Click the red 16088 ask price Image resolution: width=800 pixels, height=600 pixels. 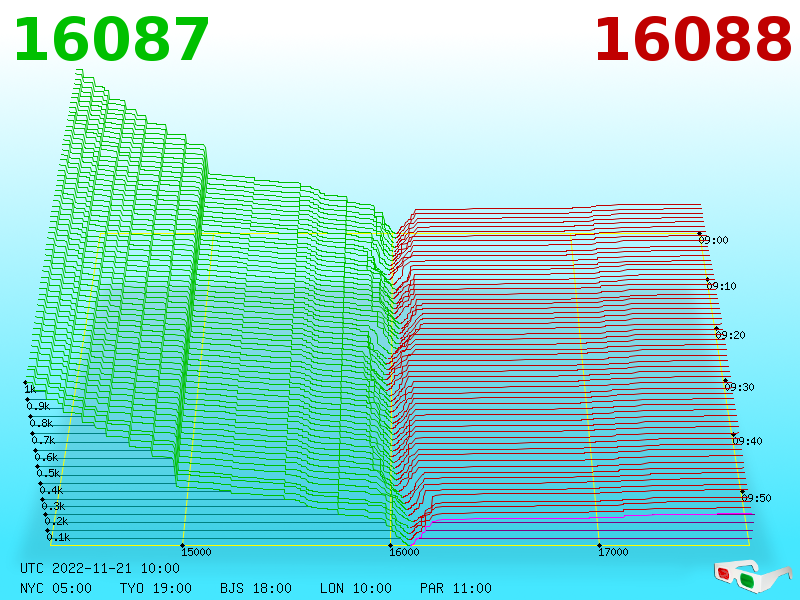click(693, 40)
